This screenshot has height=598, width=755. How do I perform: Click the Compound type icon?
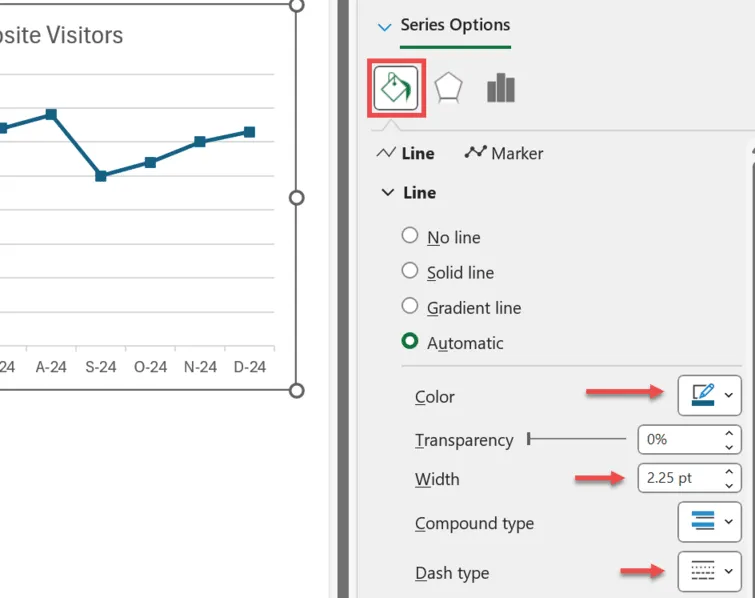pos(702,521)
